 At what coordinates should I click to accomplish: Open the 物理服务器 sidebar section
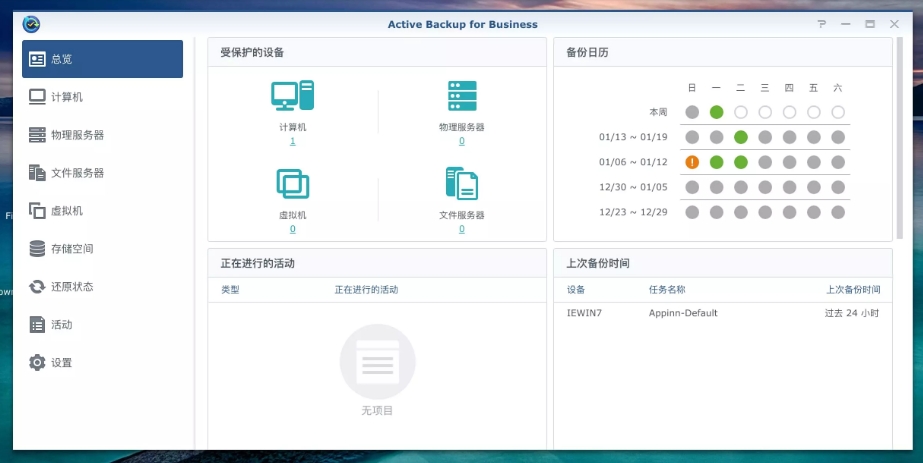(x=102, y=135)
